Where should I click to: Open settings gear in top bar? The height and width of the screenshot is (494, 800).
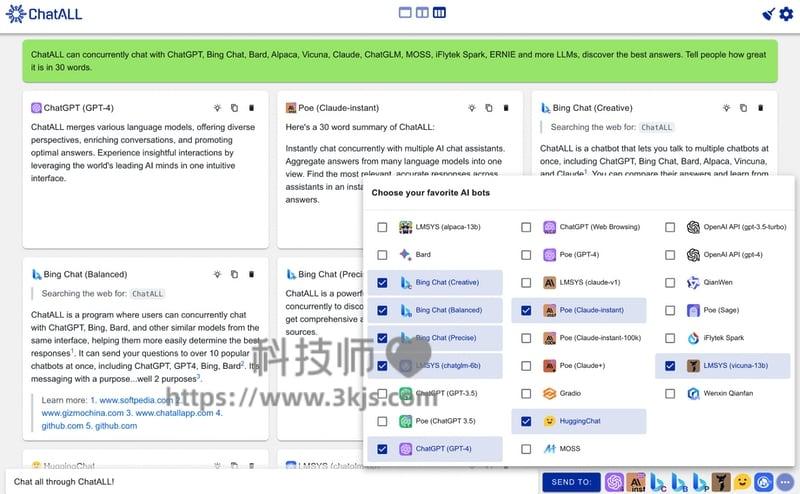coord(786,14)
